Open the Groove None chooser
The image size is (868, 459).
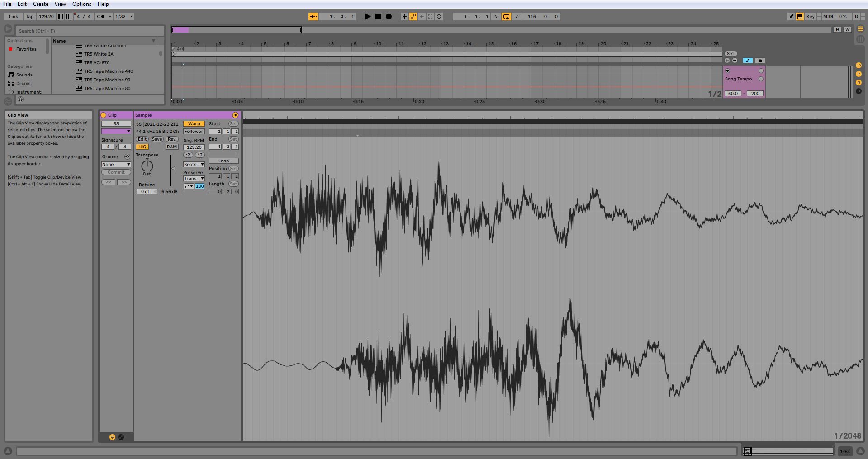point(116,165)
